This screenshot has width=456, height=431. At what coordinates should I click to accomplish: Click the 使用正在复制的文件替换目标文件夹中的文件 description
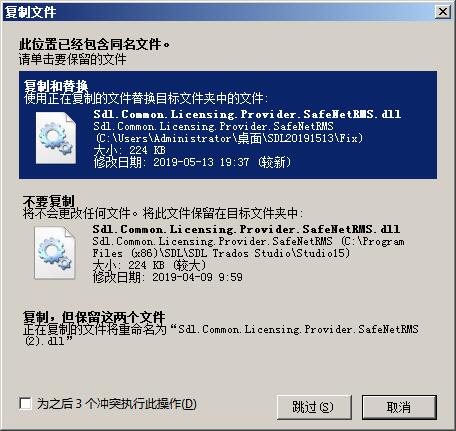(146, 99)
